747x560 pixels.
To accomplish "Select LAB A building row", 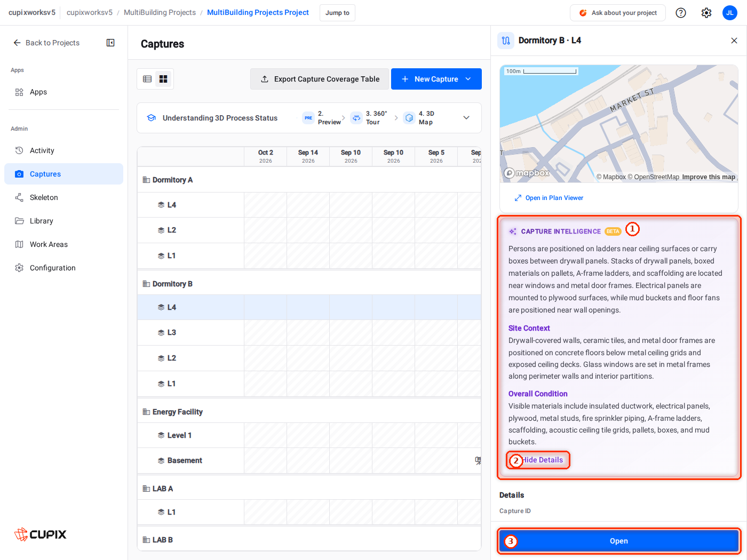I will 309,489.
